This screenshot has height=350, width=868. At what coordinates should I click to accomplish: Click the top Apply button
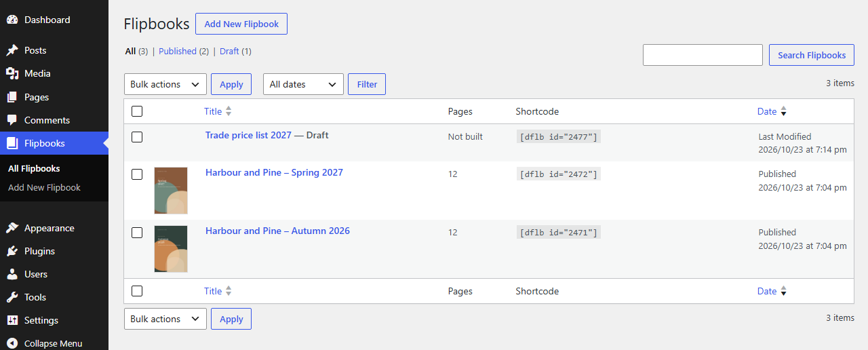pos(231,84)
